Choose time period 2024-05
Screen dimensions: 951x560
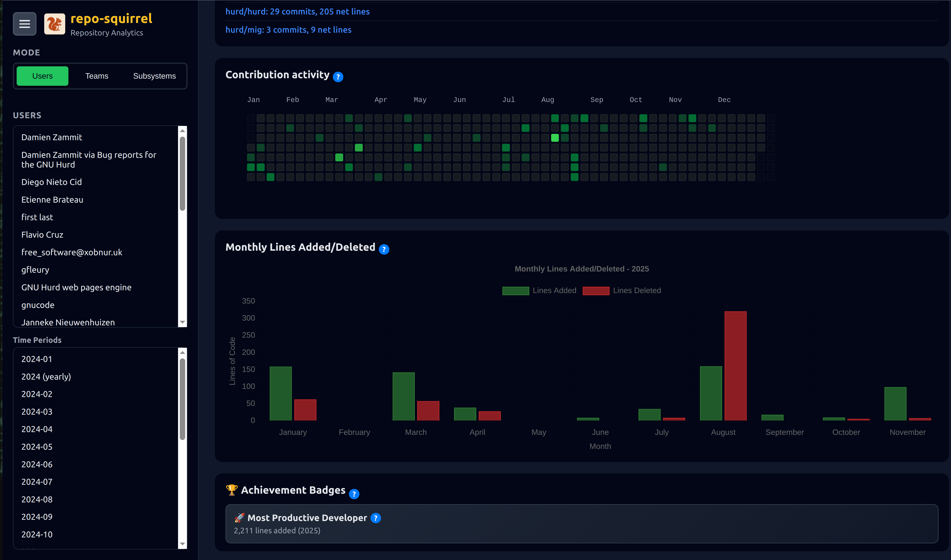37,446
